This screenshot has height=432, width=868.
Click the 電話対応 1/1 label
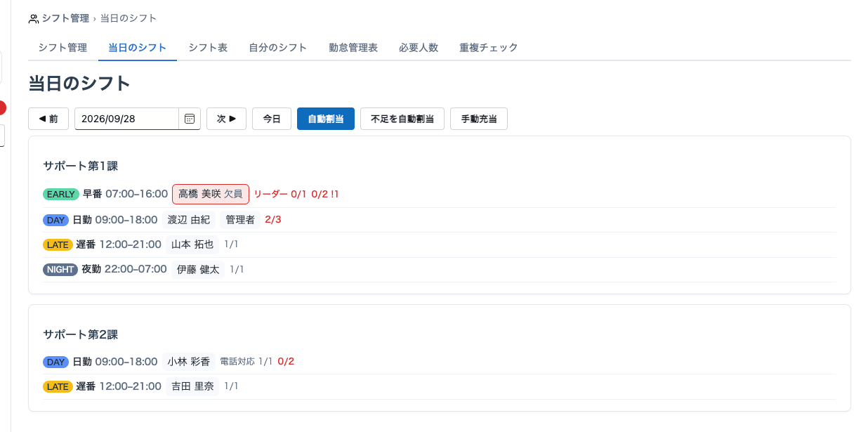(x=246, y=362)
